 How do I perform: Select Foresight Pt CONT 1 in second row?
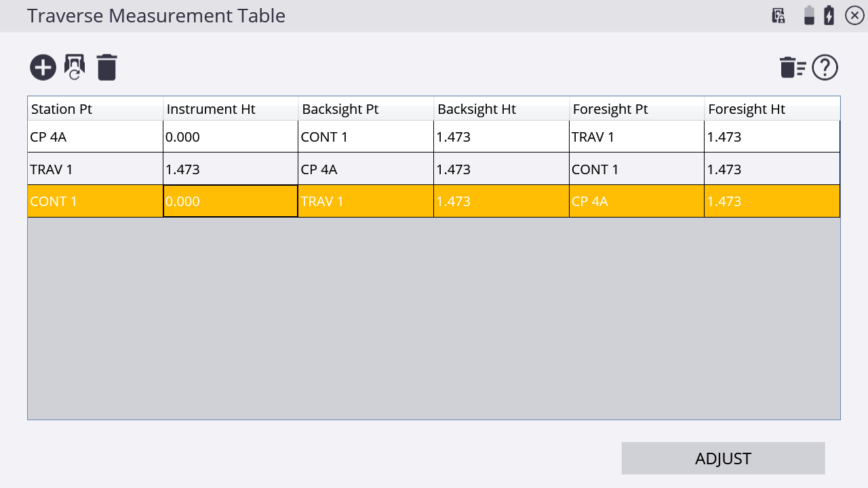[637, 169]
